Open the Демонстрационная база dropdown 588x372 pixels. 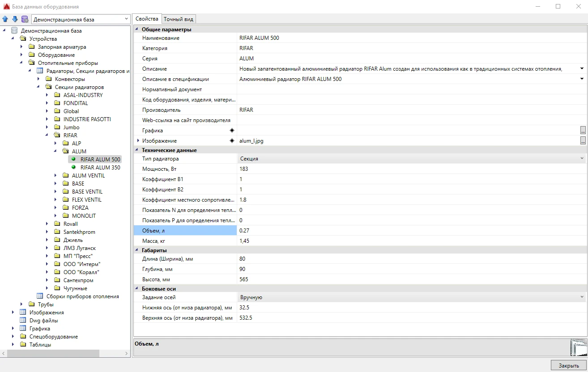click(x=126, y=19)
